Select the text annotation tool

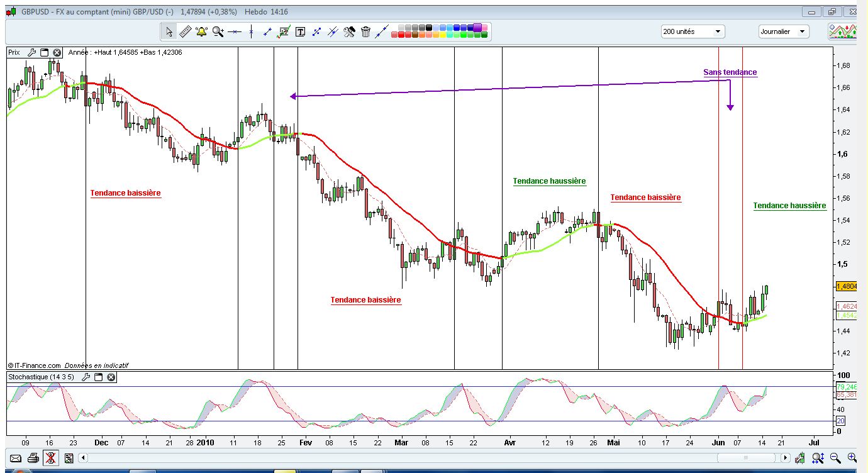[x=301, y=31]
